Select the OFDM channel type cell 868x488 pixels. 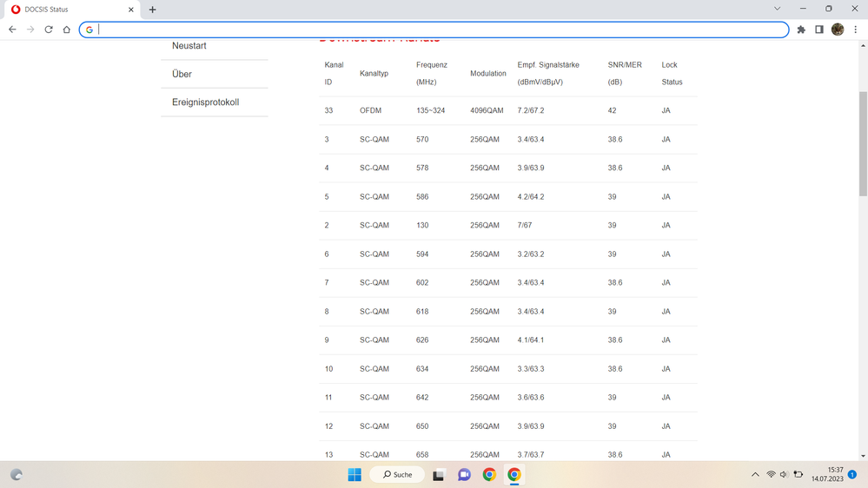click(x=370, y=110)
